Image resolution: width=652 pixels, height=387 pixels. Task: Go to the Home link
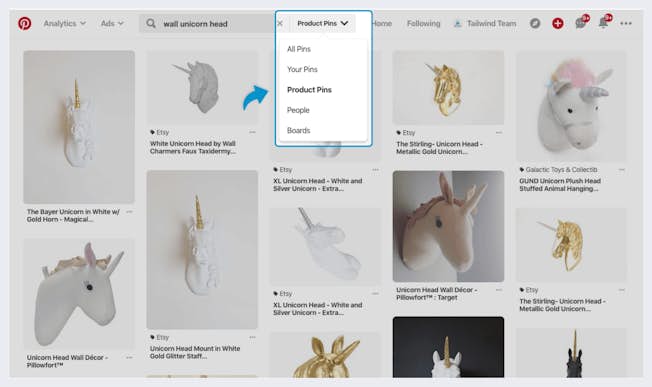click(x=382, y=23)
